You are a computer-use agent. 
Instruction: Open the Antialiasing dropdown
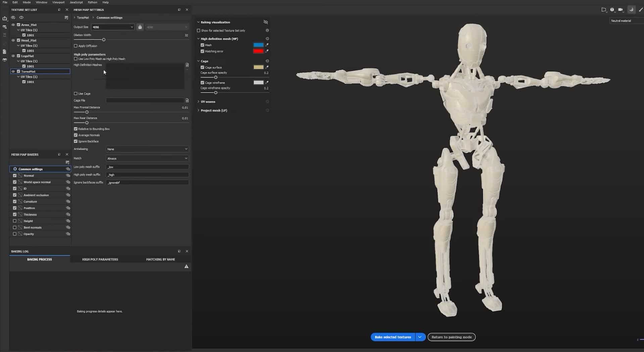pos(147,149)
